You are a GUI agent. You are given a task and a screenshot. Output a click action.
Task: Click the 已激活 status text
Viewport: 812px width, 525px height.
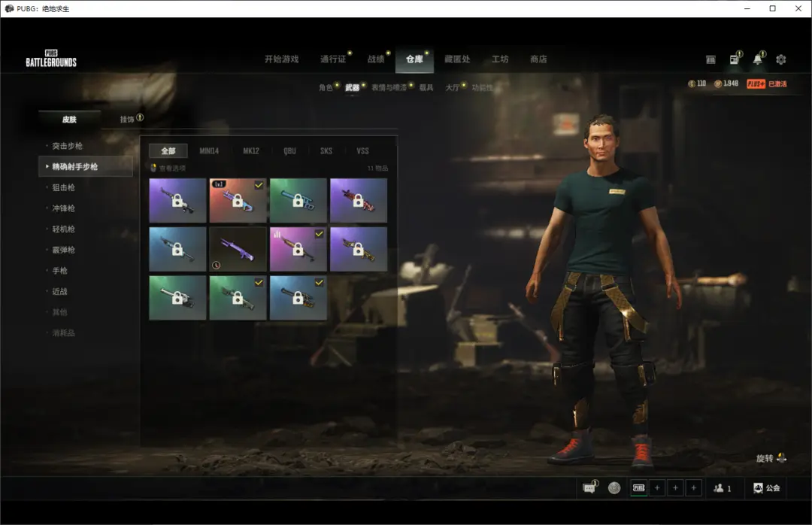777,84
